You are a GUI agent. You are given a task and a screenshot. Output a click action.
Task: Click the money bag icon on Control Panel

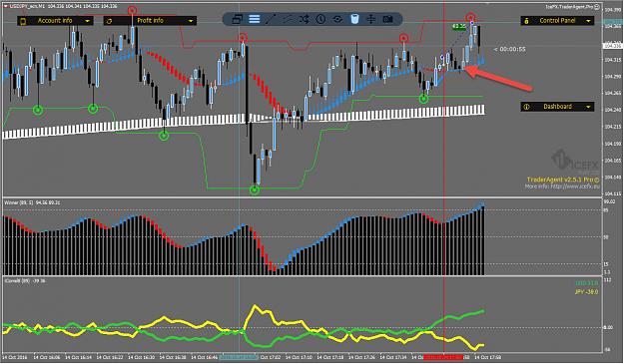(526, 21)
